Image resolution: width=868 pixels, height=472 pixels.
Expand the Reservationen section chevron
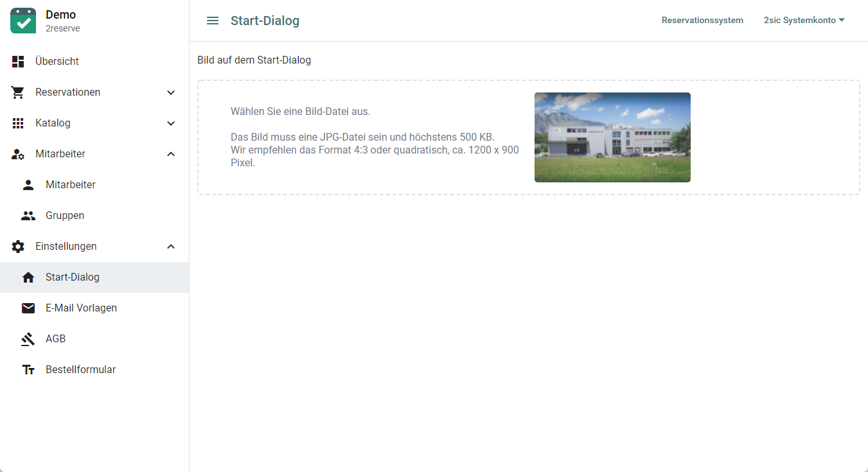tap(171, 92)
